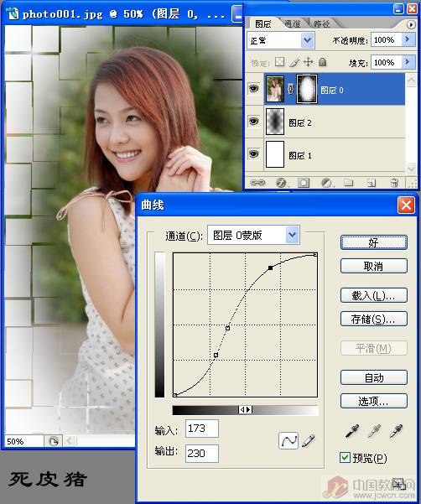Click the mask link icon on 图层 0
Screen dimensions: 421x504
290,89
